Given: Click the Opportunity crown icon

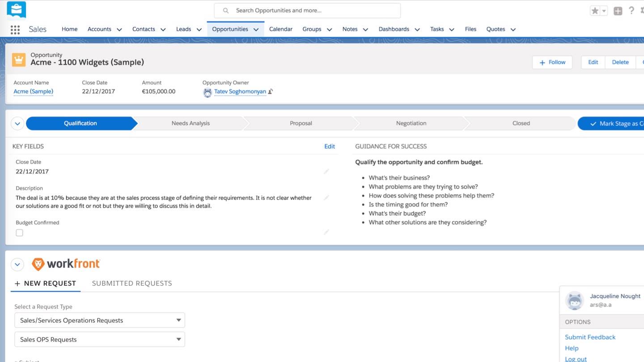Looking at the screenshot, I should pyautogui.click(x=19, y=59).
